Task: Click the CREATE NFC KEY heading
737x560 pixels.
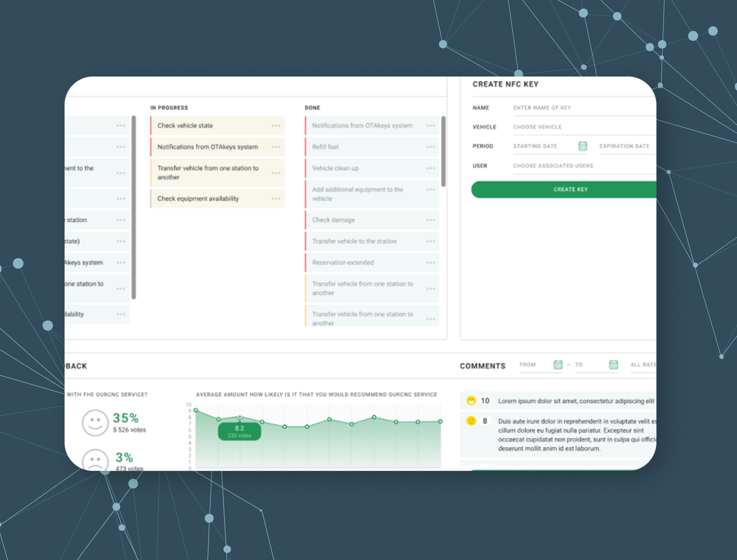Action: click(x=505, y=84)
